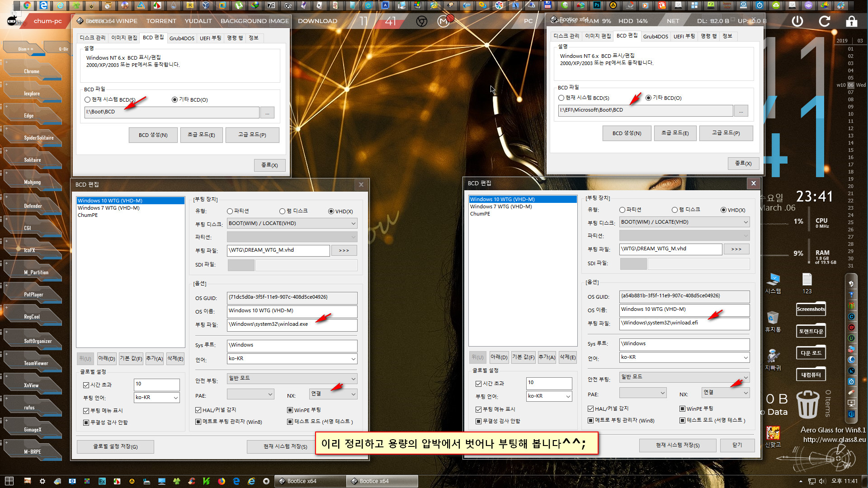Switch to 이미지 편집 tab in right Bootice window
The height and width of the screenshot is (488, 868).
click(598, 36)
